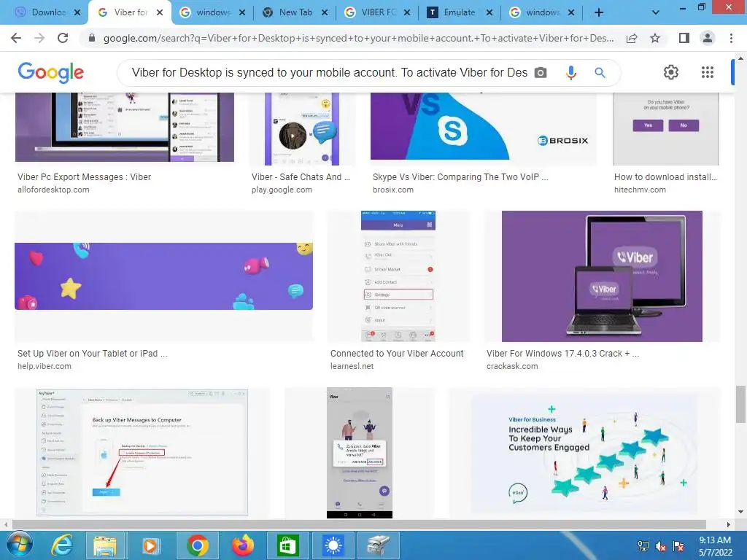Click the muted volume tray icon
The height and width of the screenshot is (560, 747).
point(661,546)
